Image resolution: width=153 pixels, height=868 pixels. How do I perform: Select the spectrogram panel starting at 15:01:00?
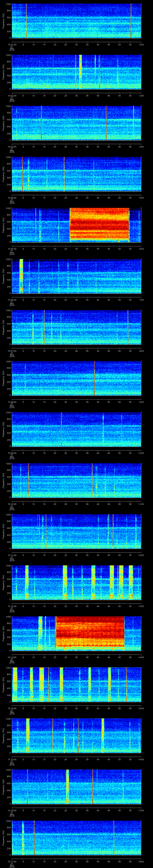click(77, 21)
